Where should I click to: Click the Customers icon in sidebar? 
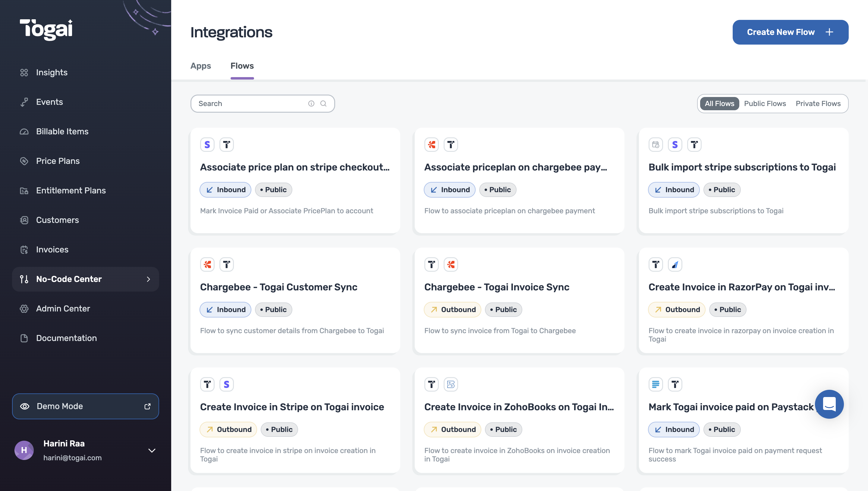tap(24, 220)
